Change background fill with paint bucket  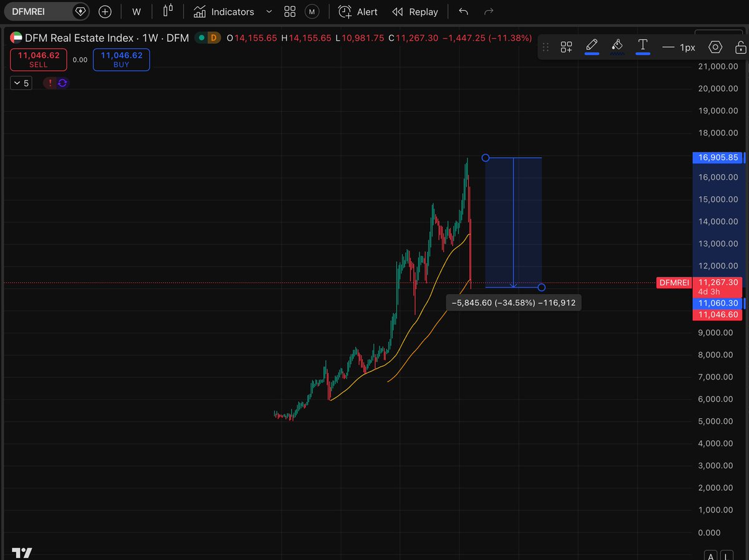click(617, 46)
